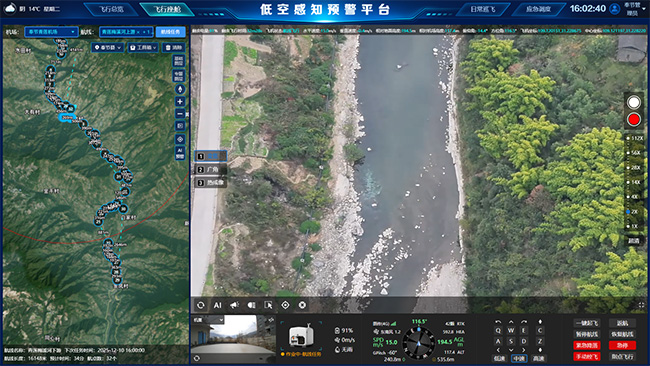Set speed to low with 低速 button

[500, 359]
